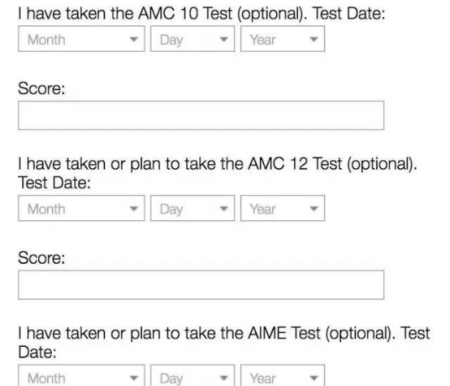Click the arrow icon of AIME Year
This screenshot has height=386, width=450.
(313, 378)
